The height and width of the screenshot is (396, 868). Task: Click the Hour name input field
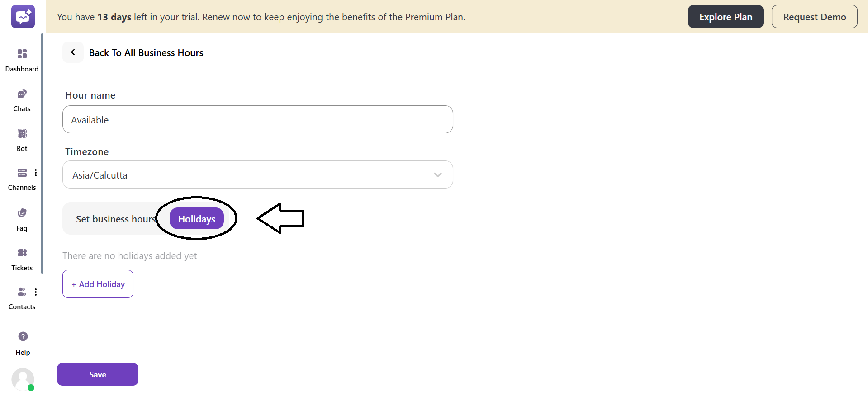tap(257, 120)
